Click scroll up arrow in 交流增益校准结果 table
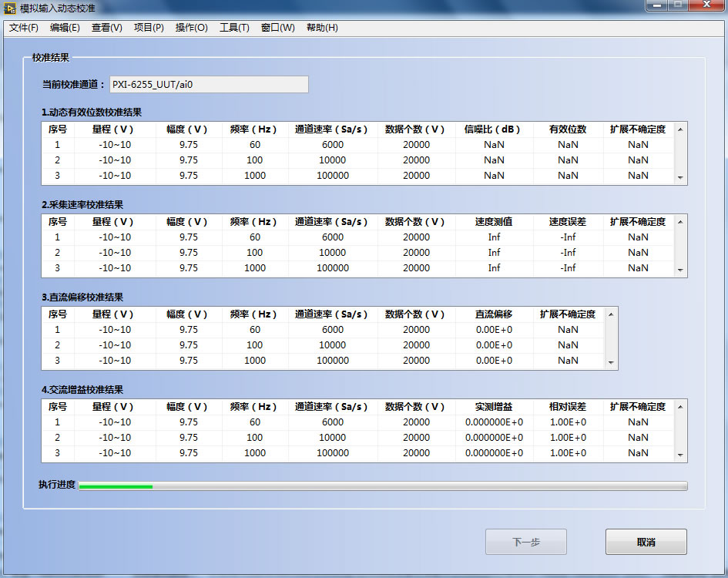The height and width of the screenshot is (578, 728). [x=680, y=407]
